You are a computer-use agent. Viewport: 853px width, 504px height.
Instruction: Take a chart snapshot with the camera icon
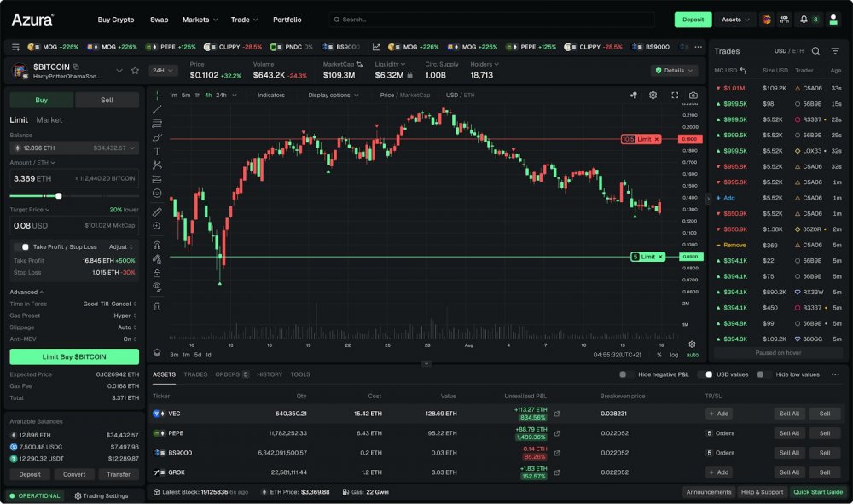click(x=693, y=96)
